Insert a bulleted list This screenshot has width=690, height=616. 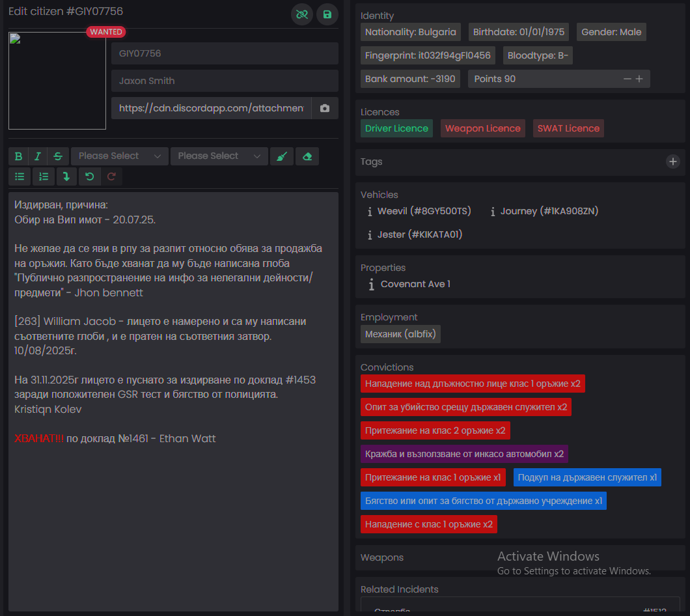coord(20,176)
